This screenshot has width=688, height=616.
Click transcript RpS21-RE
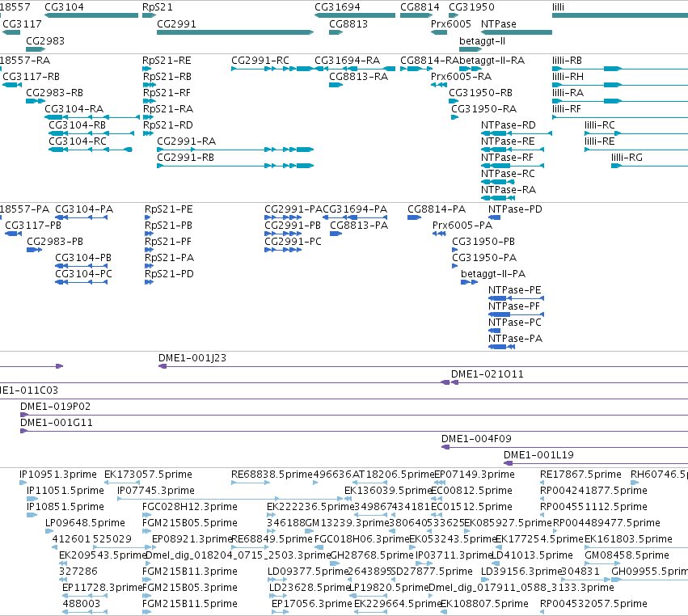(x=146, y=69)
